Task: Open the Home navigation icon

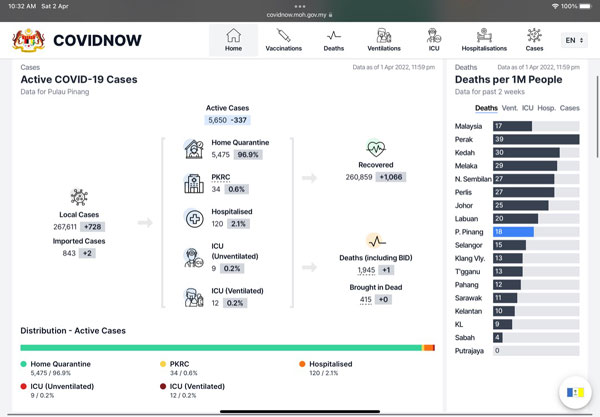Action: [233, 36]
